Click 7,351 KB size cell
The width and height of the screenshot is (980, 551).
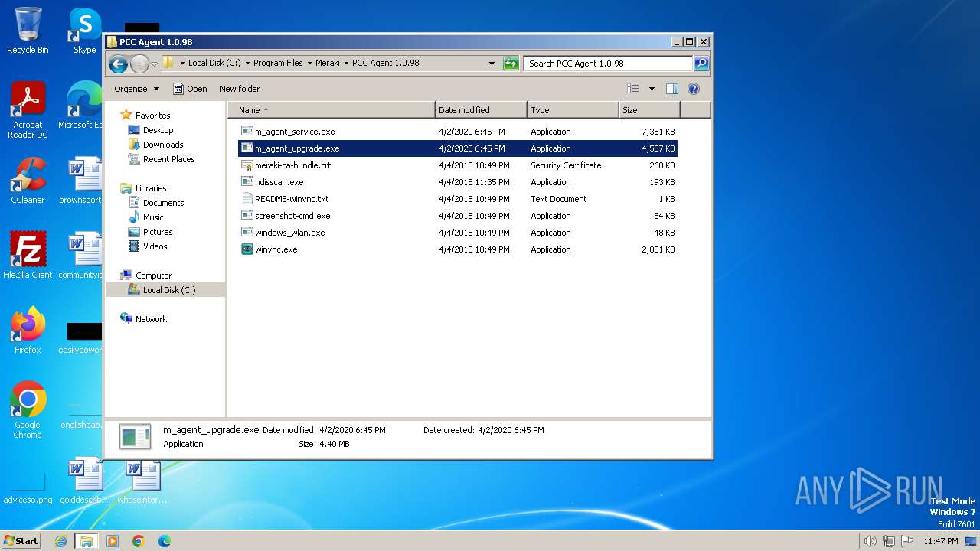coord(658,132)
